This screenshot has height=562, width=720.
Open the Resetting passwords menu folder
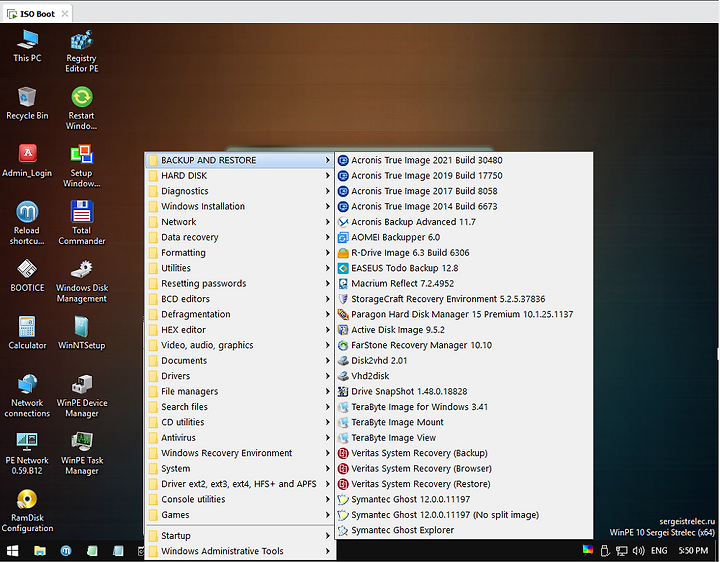click(239, 284)
